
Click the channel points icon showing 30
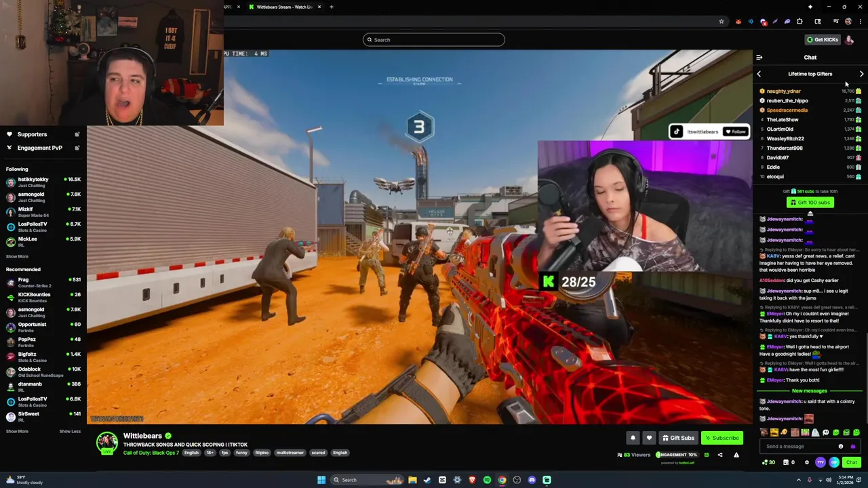(768, 462)
